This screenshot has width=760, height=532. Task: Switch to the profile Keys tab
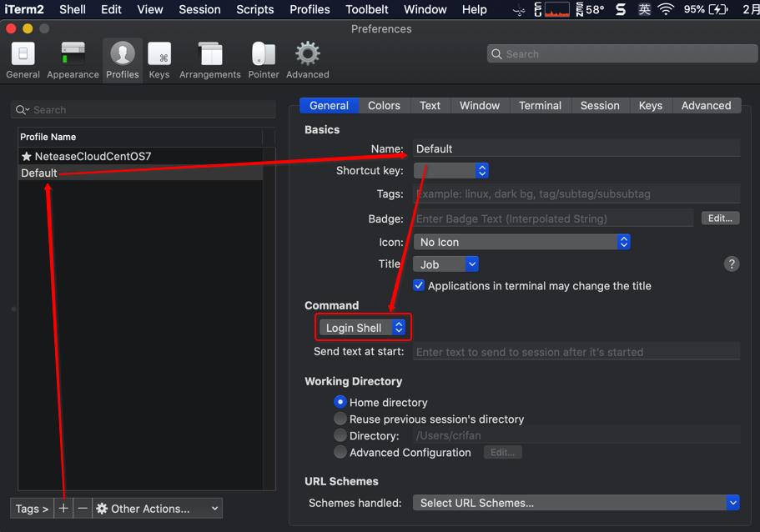pyautogui.click(x=651, y=106)
